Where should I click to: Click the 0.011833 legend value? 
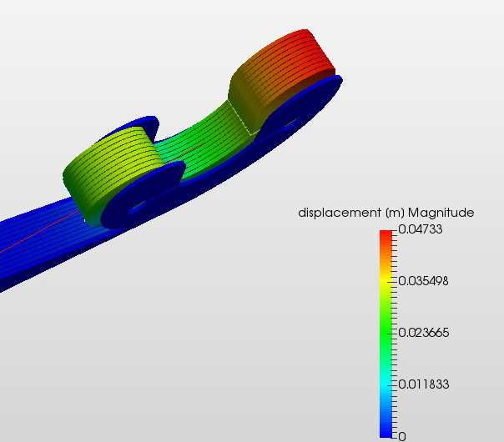(423, 384)
